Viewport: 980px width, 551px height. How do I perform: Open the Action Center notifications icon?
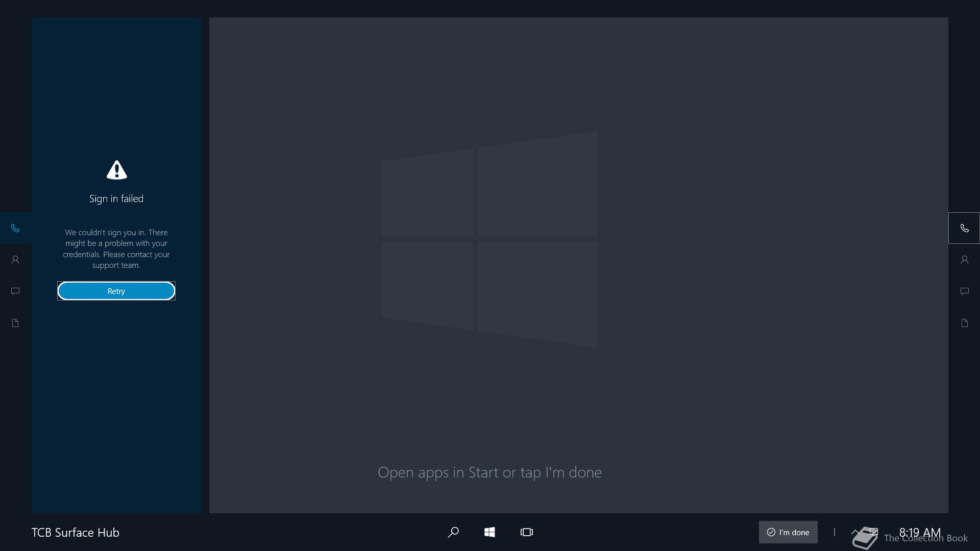tap(874, 532)
